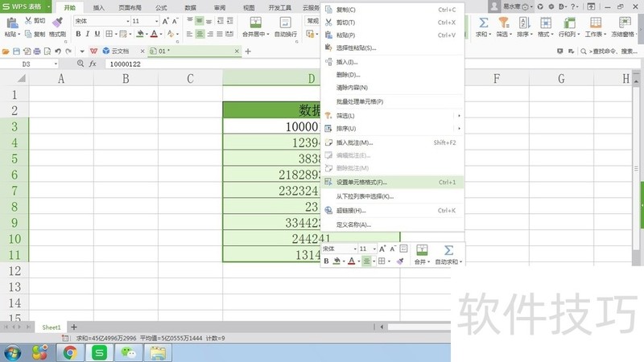The image size is (644, 362).
Task: Open the mini toolbar font size dropdown
Action: (x=374, y=249)
